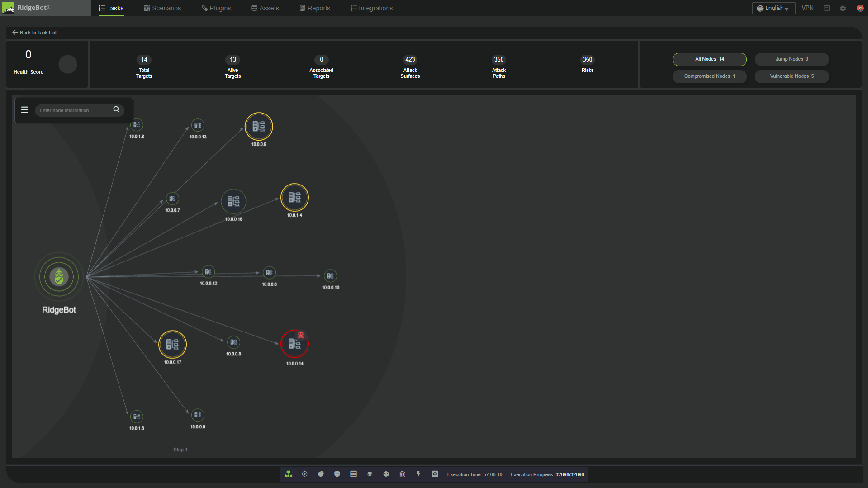This screenshot has height=488, width=868.
Task: Click the Step 1 label
Action: point(180,450)
